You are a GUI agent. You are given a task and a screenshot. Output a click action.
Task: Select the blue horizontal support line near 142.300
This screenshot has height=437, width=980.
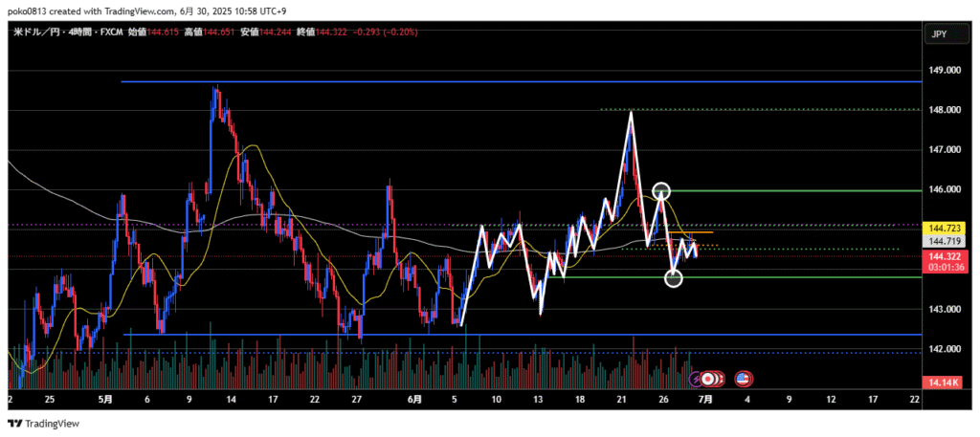[x=479, y=335]
